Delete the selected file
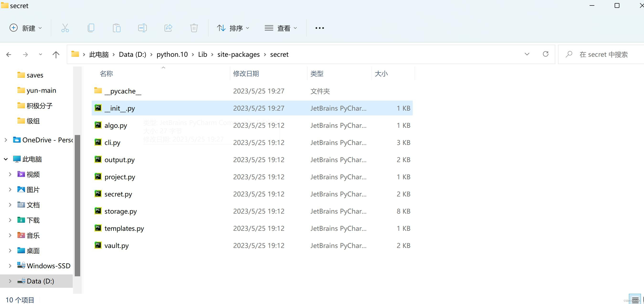 click(x=194, y=28)
